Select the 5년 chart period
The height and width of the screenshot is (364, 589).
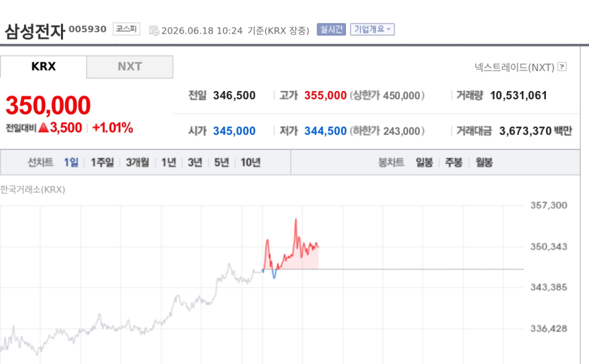[x=222, y=162]
